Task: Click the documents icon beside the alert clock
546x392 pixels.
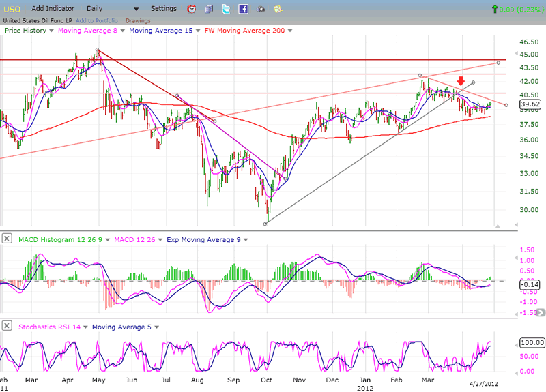Action: point(209,9)
